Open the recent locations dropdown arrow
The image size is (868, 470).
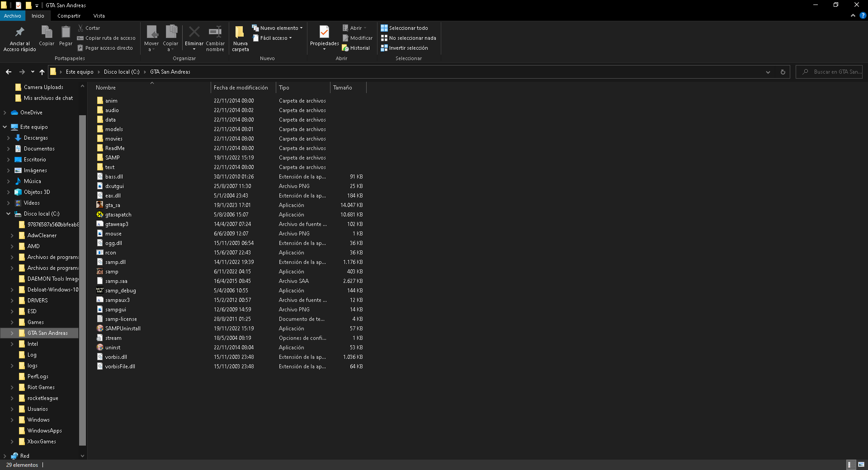[x=33, y=72]
